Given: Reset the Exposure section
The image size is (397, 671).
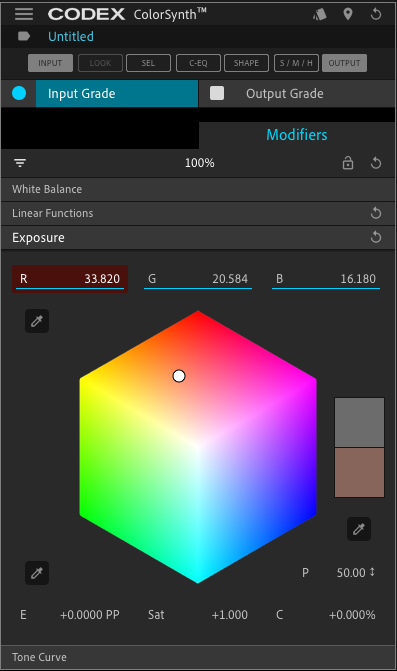Looking at the screenshot, I should click(x=376, y=237).
